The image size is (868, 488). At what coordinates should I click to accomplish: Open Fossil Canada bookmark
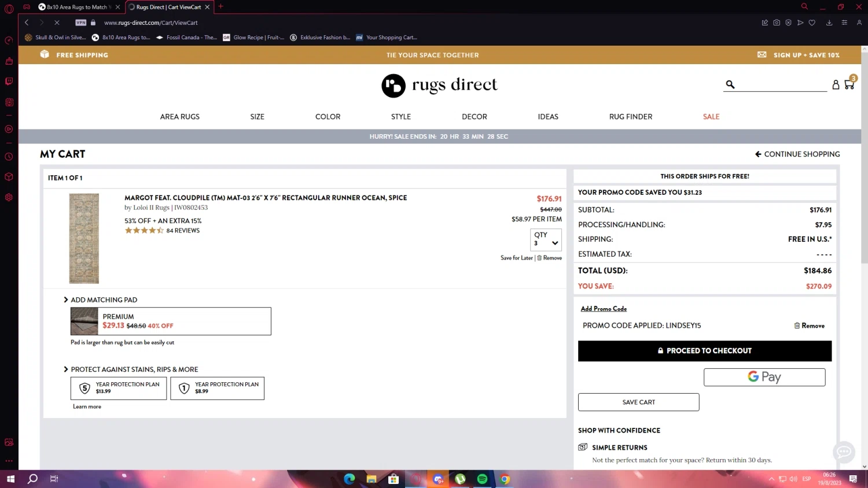187,38
